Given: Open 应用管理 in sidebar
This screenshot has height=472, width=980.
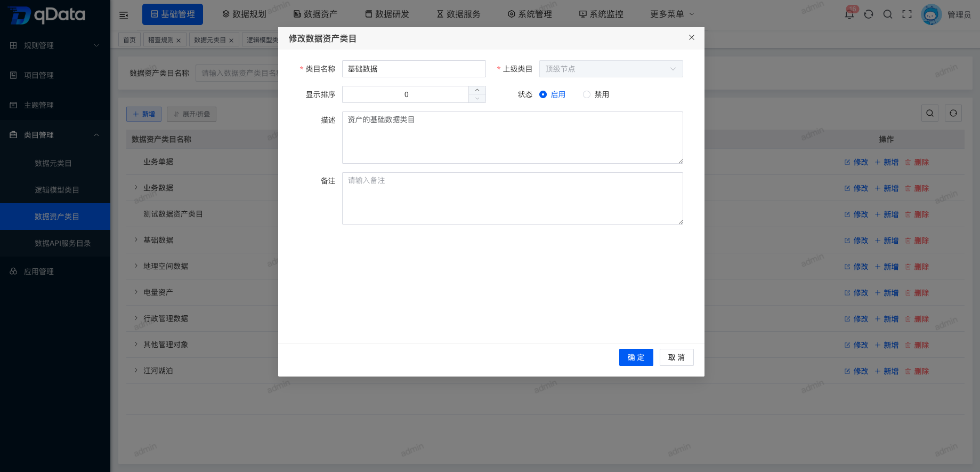Looking at the screenshot, I should pyautogui.click(x=55, y=271).
